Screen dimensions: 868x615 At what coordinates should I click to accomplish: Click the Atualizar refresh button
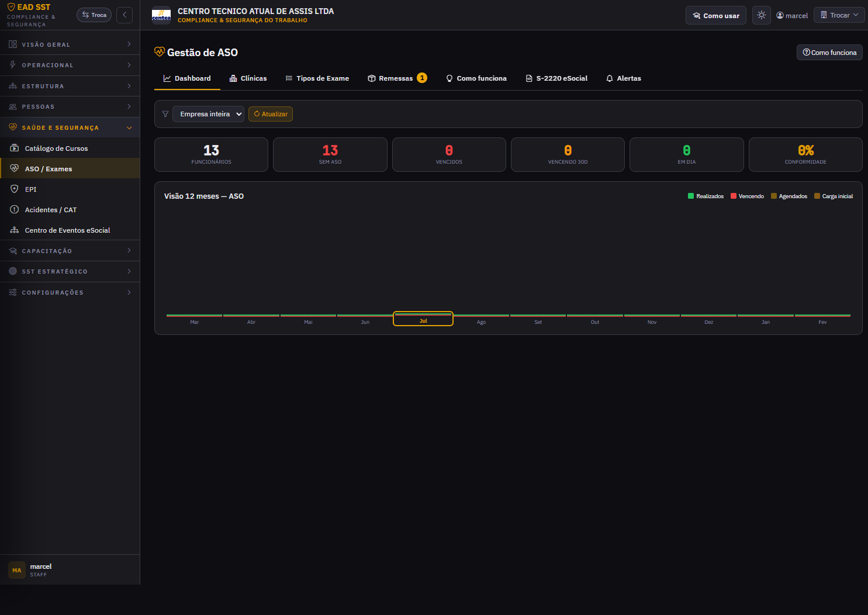point(271,114)
